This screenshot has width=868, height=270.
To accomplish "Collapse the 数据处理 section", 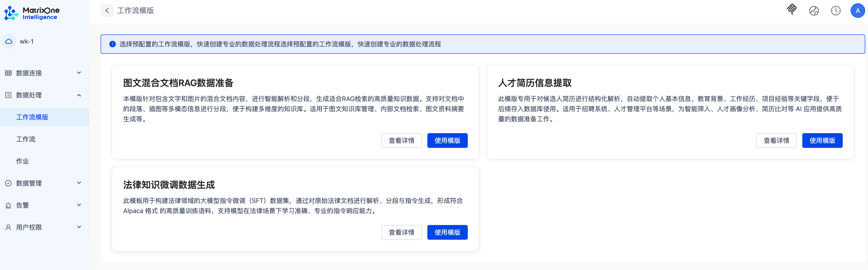I will tap(79, 95).
